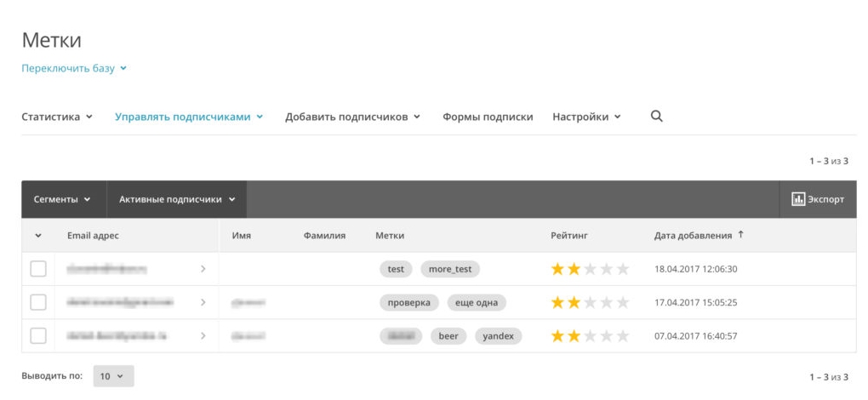Click third star in second row rating
Image resolution: width=868 pixels, height=400 pixels.
pos(590,302)
